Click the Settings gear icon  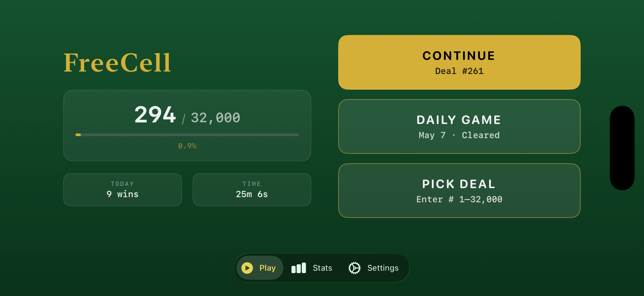click(x=354, y=268)
